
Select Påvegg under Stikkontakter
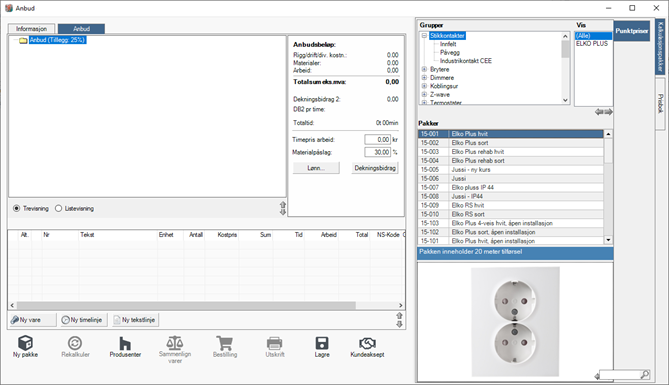[x=450, y=52]
